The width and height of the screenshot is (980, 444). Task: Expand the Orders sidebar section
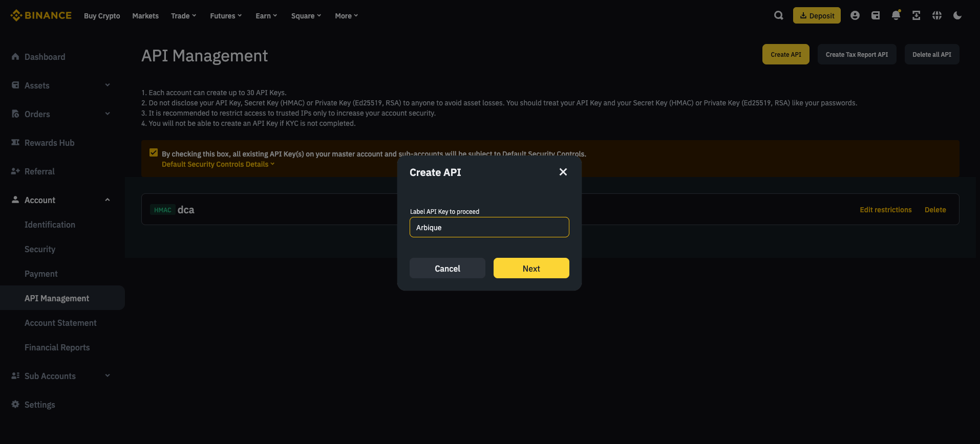coord(108,114)
